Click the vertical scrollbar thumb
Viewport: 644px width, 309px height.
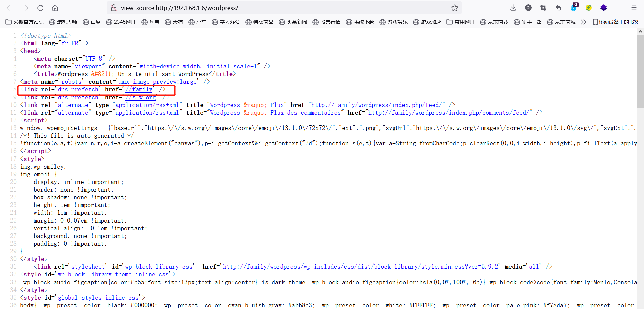coord(640,71)
